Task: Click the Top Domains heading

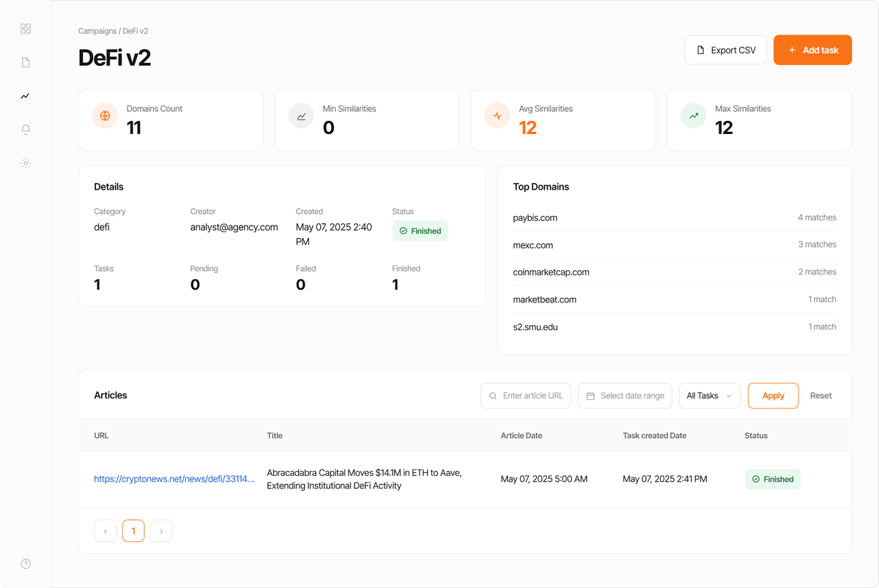Action: coord(541,187)
